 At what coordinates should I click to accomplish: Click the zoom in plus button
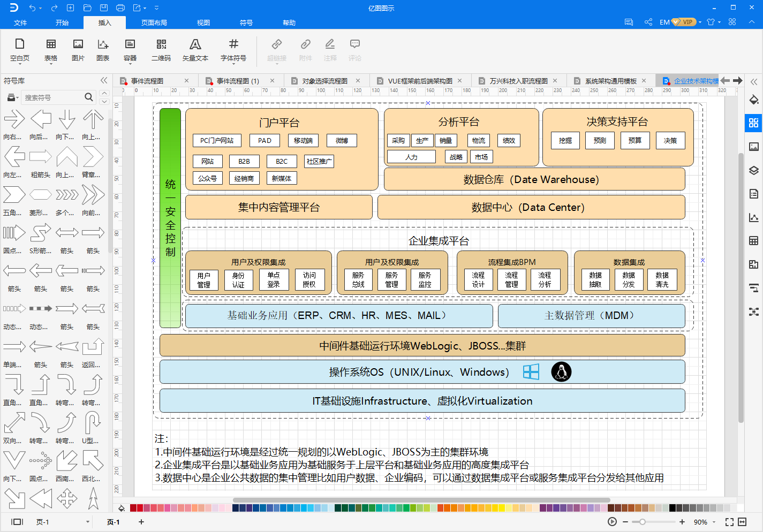682,522
